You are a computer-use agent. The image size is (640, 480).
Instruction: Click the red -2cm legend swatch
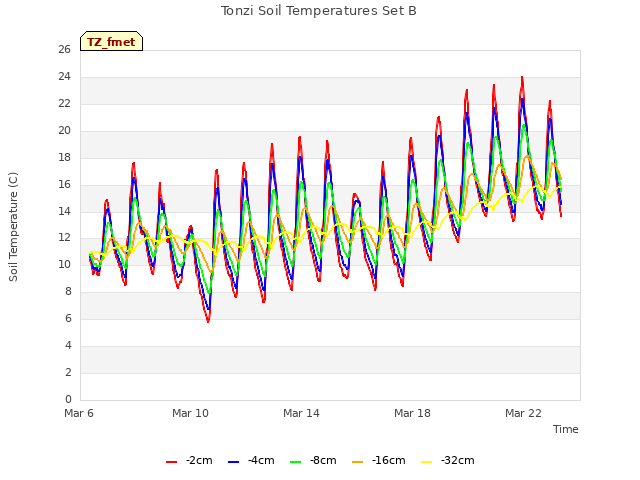(x=171, y=462)
